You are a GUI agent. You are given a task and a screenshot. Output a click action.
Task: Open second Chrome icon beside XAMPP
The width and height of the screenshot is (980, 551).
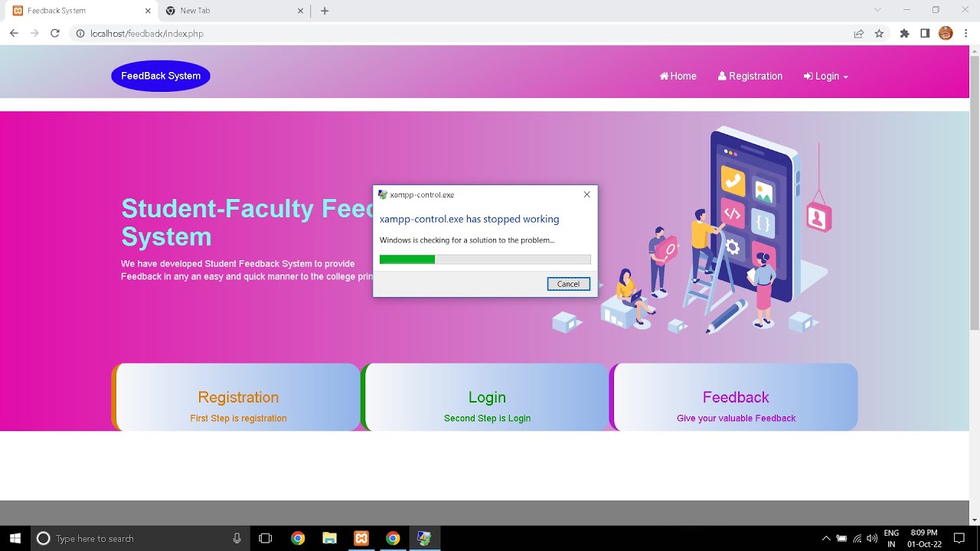pyautogui.click(x=393, y=538)
